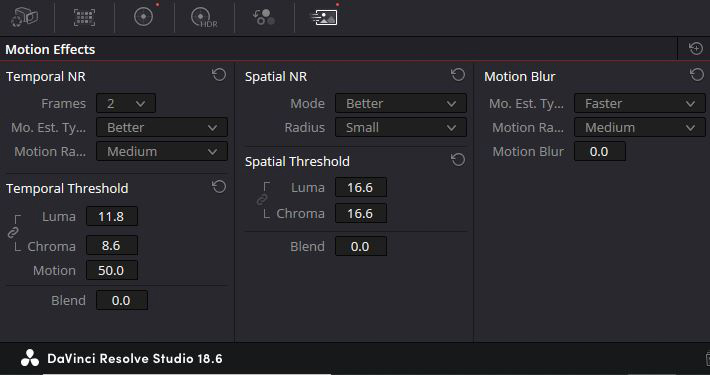Reset the Spatial NR section
Image resolution: width=710 pixels, height=375 pixels.
458,75
